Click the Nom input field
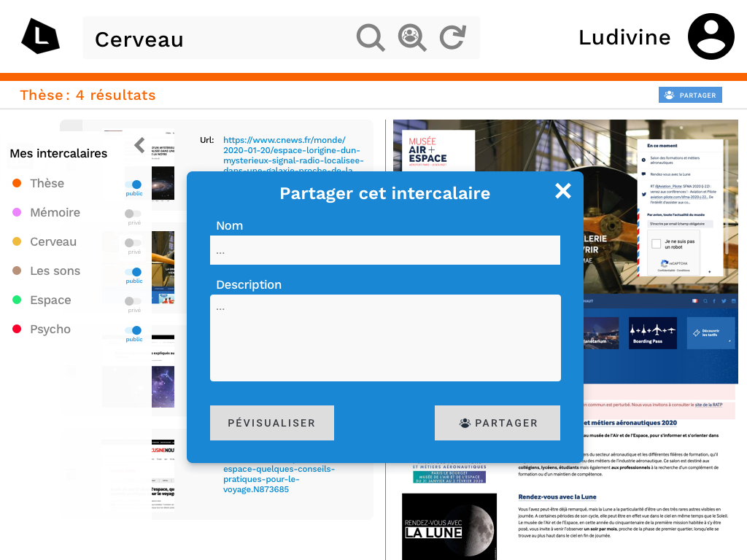Screen dimensions: 747x560 [385, 250]
